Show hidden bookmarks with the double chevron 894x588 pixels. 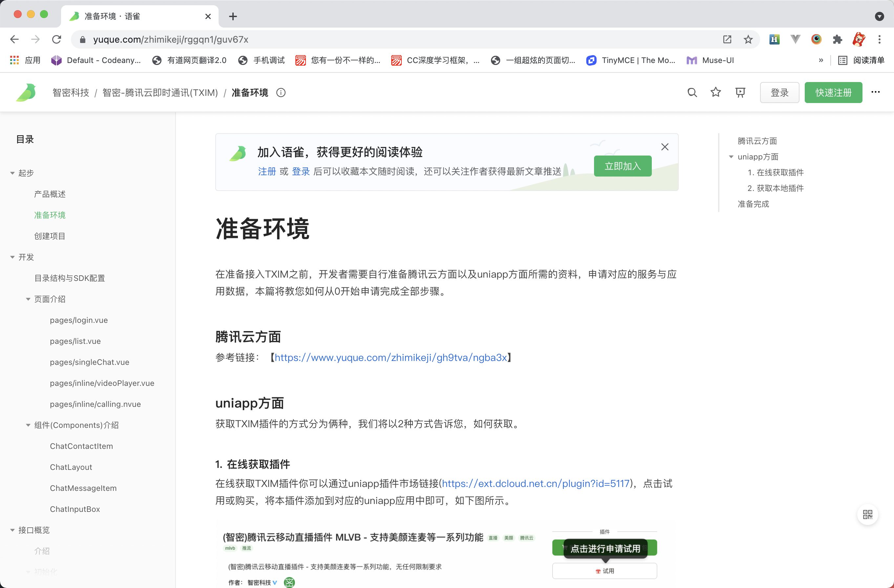pyautogui.click(x=821, y=60)
